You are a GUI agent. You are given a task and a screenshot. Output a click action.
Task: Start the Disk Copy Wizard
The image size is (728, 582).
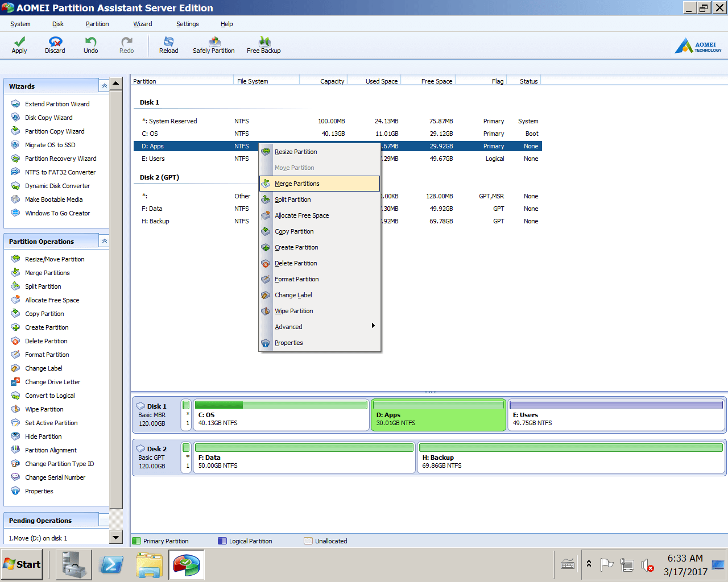[x=42, y=118]
